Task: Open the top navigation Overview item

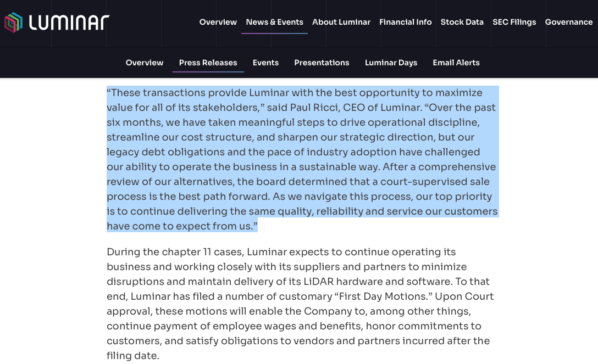Action: 218,22
